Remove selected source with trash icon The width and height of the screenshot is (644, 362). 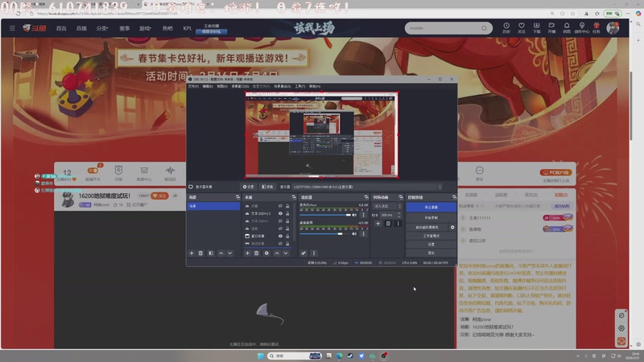coord(256,253)
